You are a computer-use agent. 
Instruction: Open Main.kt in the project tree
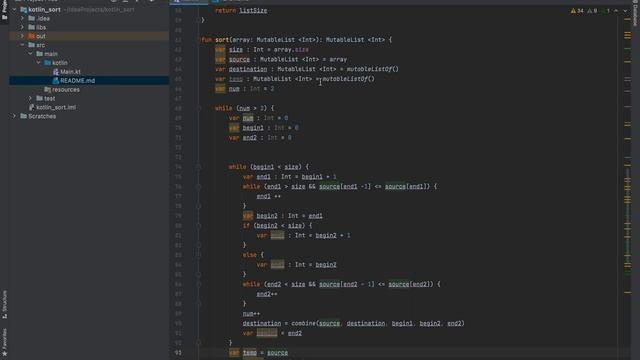coord(70,72)
